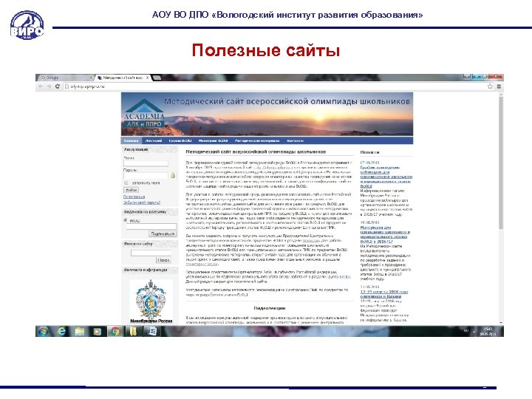Click the Полезные сайты slide title
Screen dimensions: 532x399
coord(266,50)
